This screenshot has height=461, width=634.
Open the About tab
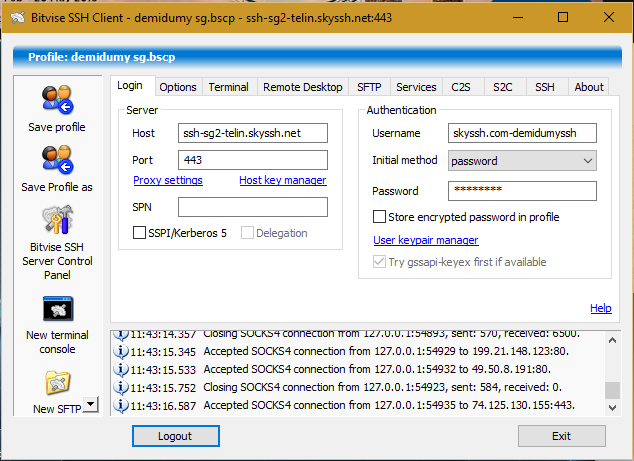point(589,87)
